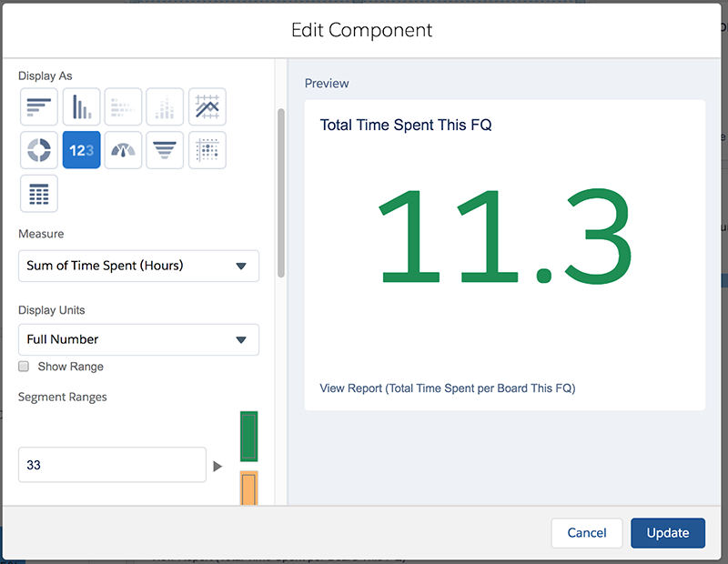The height and width of the screenshot is (564, 728).
Task: Pick the donut chart display type
Action: coord(39,151)
